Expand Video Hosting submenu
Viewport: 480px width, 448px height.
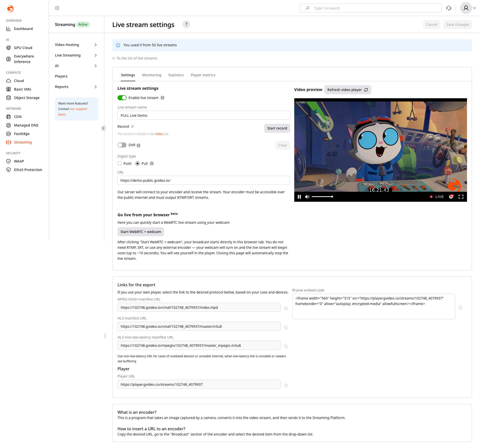(x=76, y=45)
